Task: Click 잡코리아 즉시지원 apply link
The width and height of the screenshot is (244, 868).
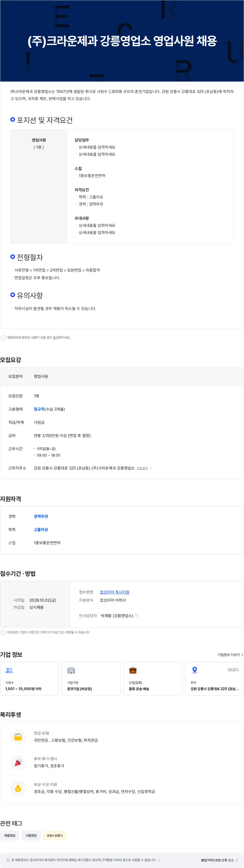Action: tap(115, 592)
